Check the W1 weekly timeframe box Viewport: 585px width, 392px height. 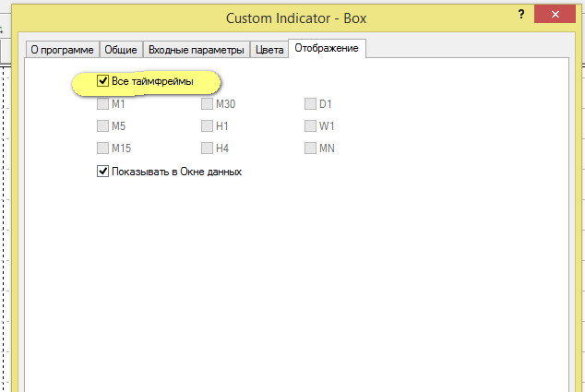pos(311,126)
